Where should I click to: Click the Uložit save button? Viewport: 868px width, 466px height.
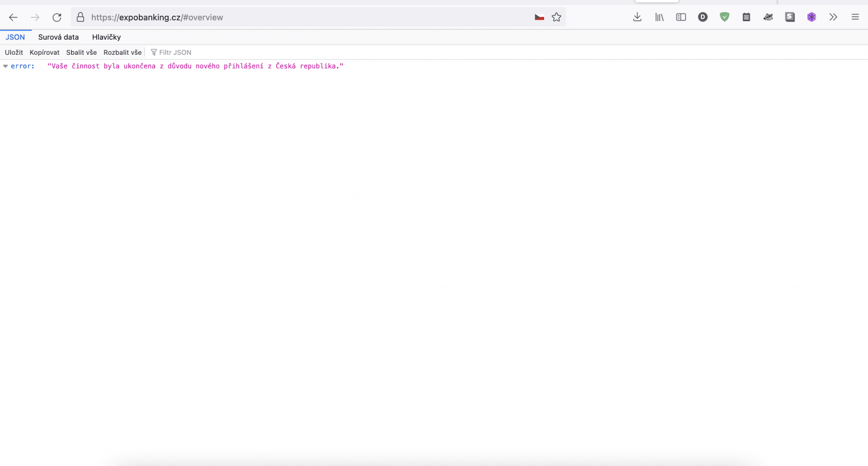14,53
